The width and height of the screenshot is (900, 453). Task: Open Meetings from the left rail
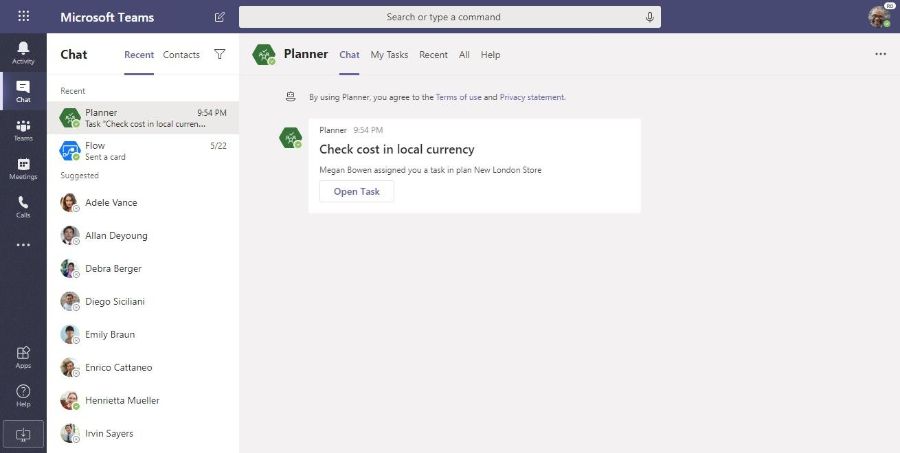point(23,169)
